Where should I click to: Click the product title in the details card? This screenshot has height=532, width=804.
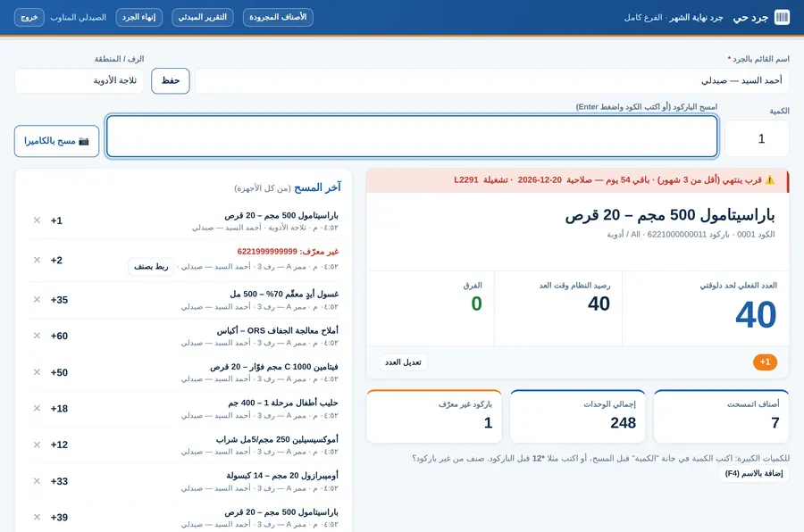670,215
